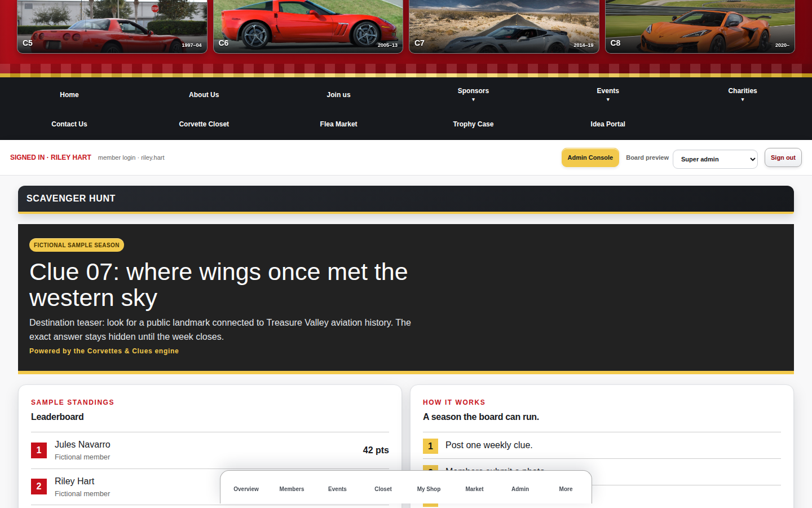Screen dimensions: 812x508
Task: Select the Overview tab in the bottom bar
Action: tap(246, 489)
